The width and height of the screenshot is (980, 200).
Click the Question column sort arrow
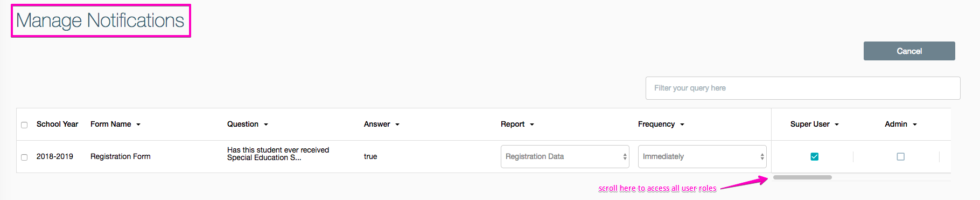[x=266, y=125]
